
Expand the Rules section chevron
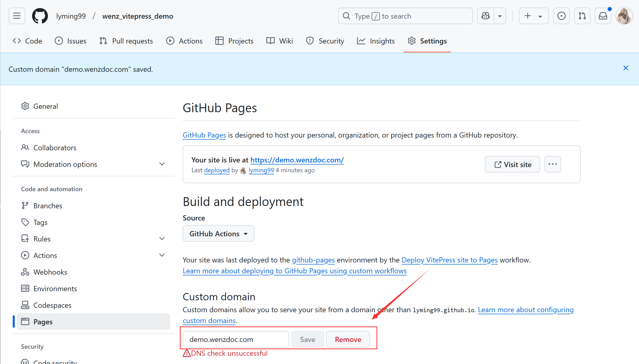(162, 239)
